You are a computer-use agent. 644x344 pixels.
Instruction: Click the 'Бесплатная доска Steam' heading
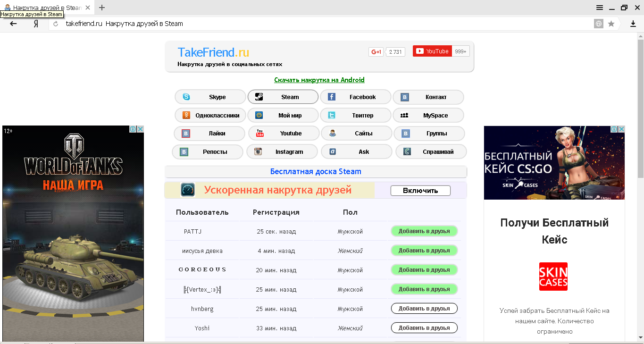click(x=316, y=172)
